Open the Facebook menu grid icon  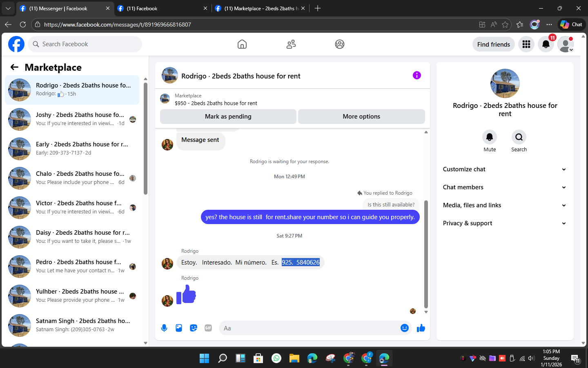point(526,44)
